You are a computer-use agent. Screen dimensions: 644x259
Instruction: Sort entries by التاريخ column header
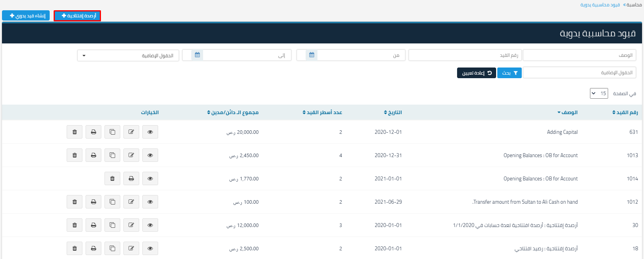393,113
